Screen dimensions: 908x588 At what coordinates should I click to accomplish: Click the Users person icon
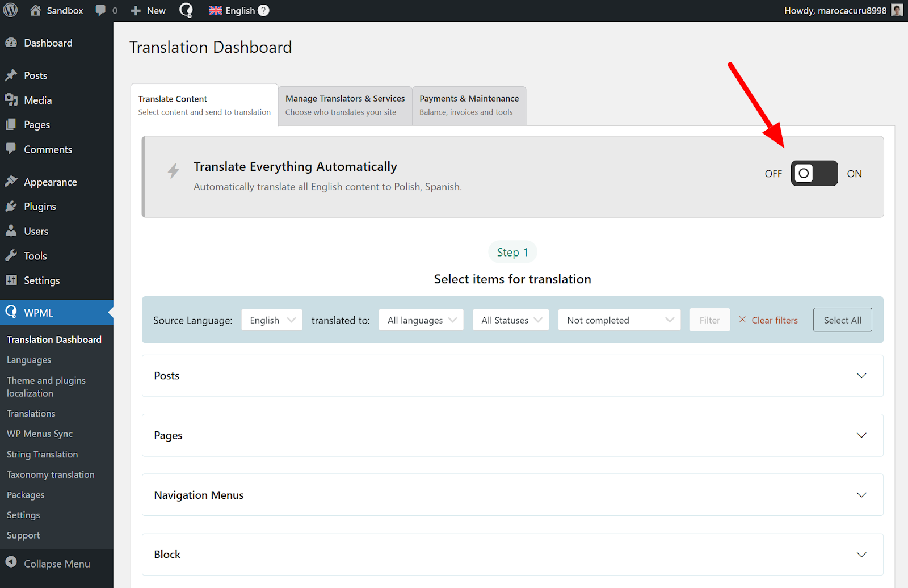(x=11, y=230)
